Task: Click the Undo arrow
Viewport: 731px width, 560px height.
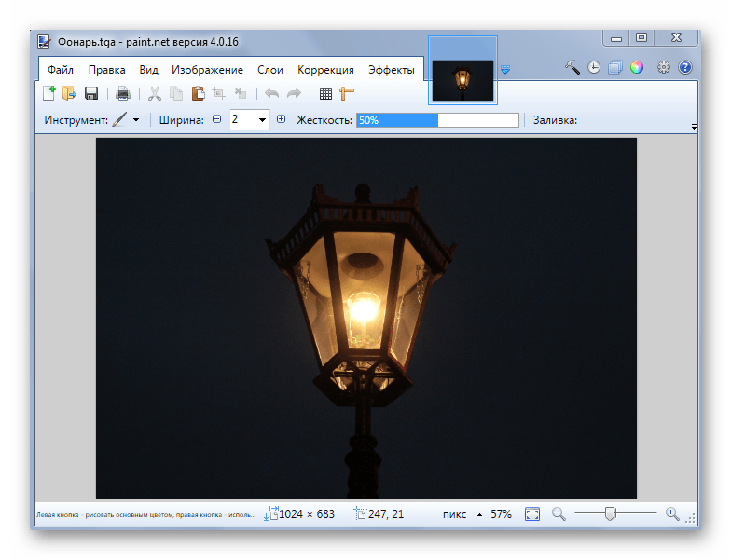Action: coord(272,93)
